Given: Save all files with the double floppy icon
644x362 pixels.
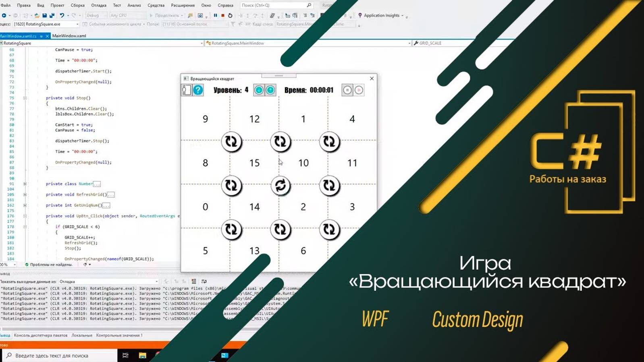Looking at the screenshot, I should coord(52,15).
